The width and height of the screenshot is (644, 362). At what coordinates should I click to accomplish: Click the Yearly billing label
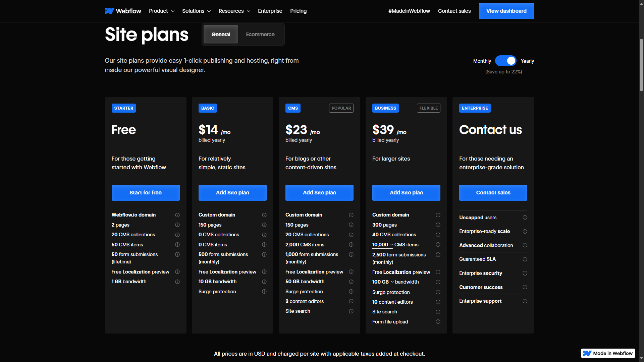[527, 61]
